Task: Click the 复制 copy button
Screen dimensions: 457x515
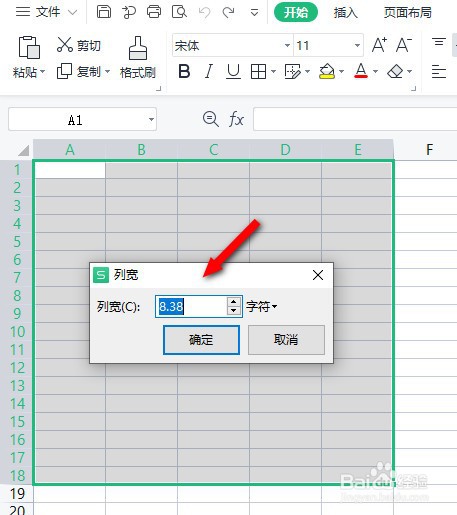Action: 79,71
